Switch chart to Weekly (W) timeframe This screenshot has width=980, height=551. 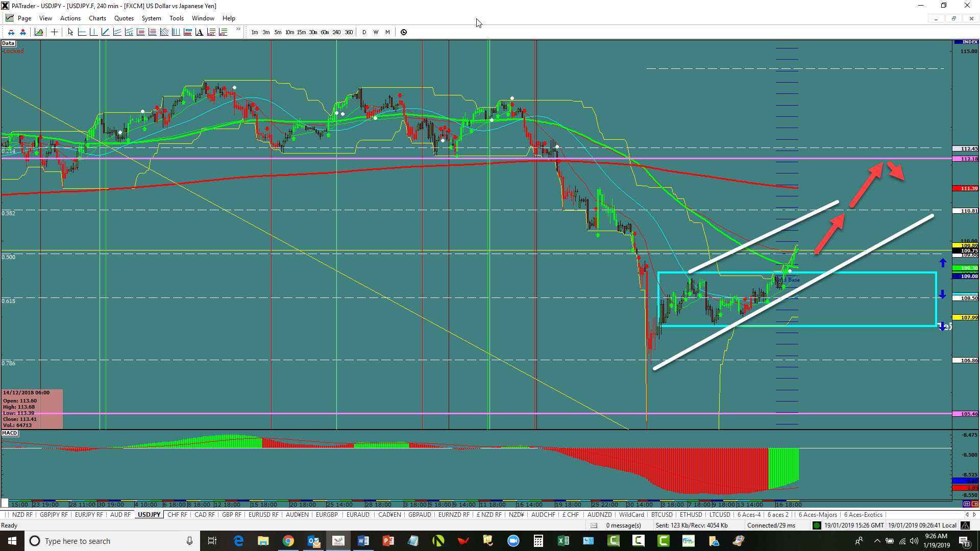click(x=376, y=32)
